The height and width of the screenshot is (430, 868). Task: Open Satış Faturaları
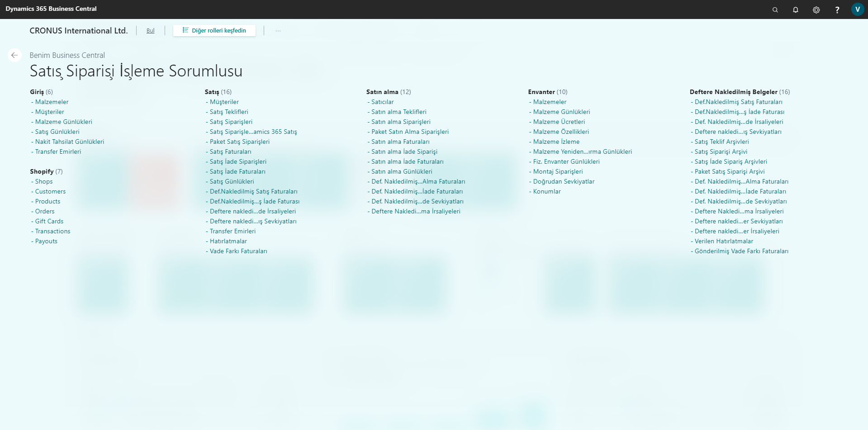pyautogui.click(x=231, y=151)
